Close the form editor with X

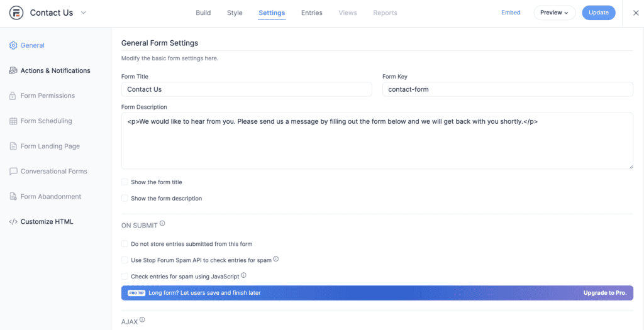[x=636, y=13]
